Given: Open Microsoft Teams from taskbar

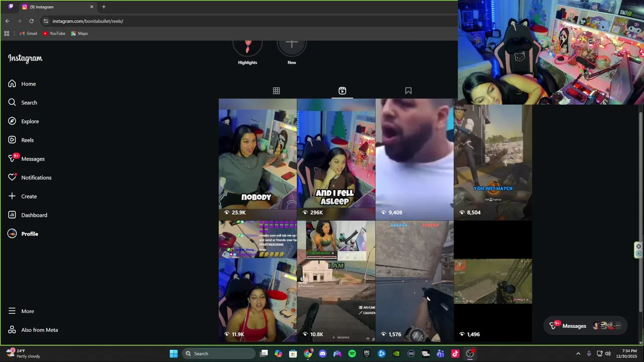Looking at the screenshot, I should pos(440,353).
